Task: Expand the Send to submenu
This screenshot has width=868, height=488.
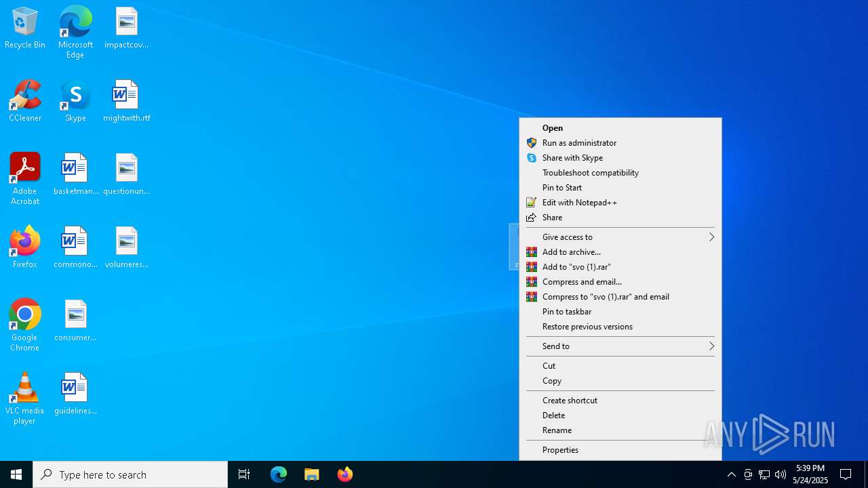Action: (x=620, y=346)
